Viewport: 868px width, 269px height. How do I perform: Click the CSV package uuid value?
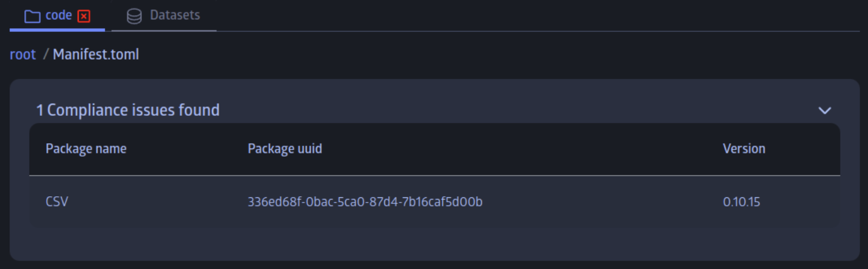click(x=365, y=202)
